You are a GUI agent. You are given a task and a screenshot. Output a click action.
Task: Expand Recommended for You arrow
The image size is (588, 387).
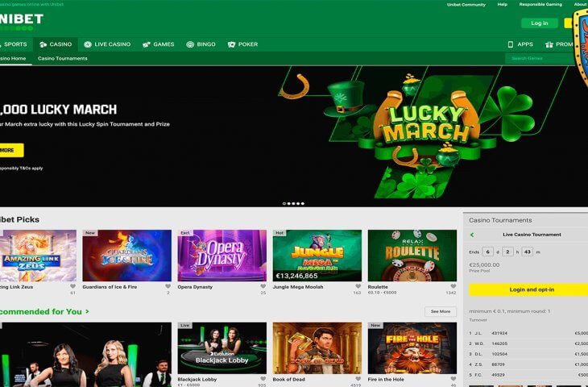[x=87, y=311]
